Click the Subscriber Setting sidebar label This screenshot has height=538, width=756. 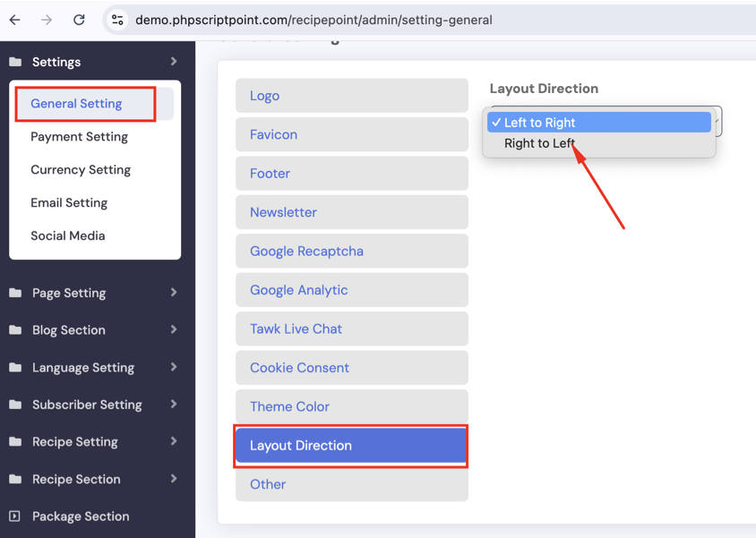coord(87,405)
